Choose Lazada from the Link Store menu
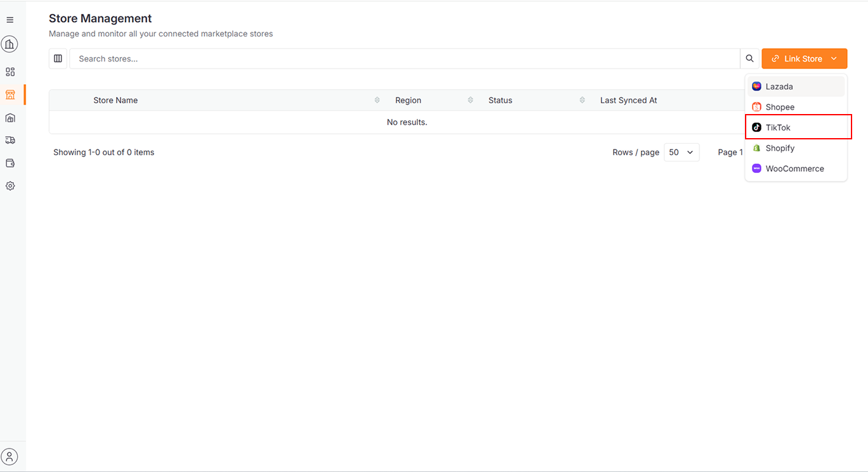 779,87
